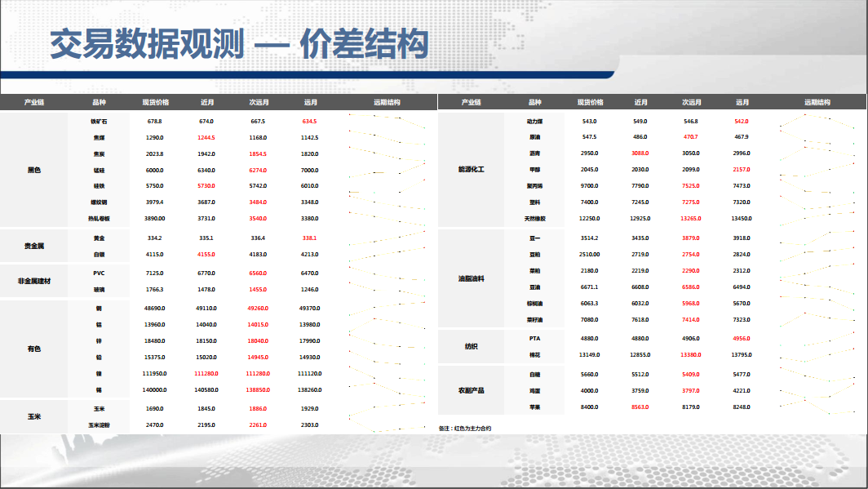Select the red value 542.0

coord(742,122)
